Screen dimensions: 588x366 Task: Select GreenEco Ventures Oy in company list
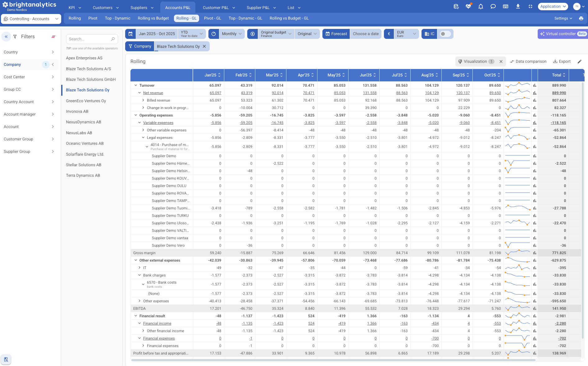pyautogui.click(x=86, y=101)
